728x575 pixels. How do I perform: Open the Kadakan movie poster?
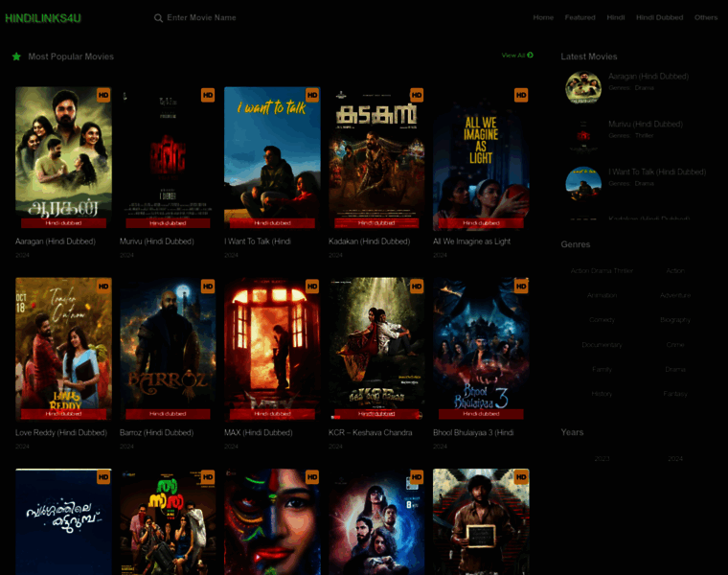pyautogui.click(x=377, y=158)
